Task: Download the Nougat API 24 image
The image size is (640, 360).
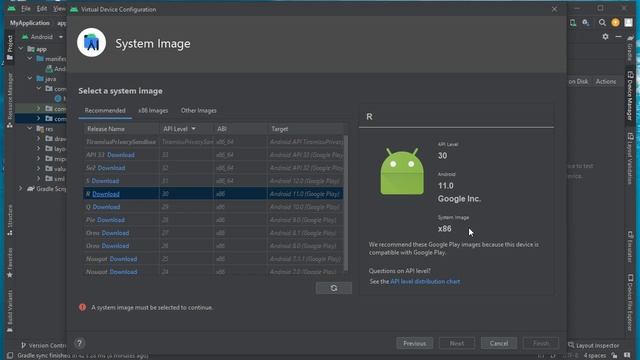Action: click(123, 272)
